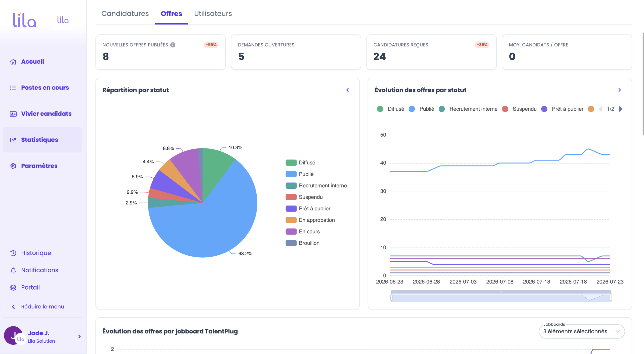Viewport: 644px width, 354px height.
Task: Click the info icon beside Nouvelles offres publiées
Action: (173, 45)
